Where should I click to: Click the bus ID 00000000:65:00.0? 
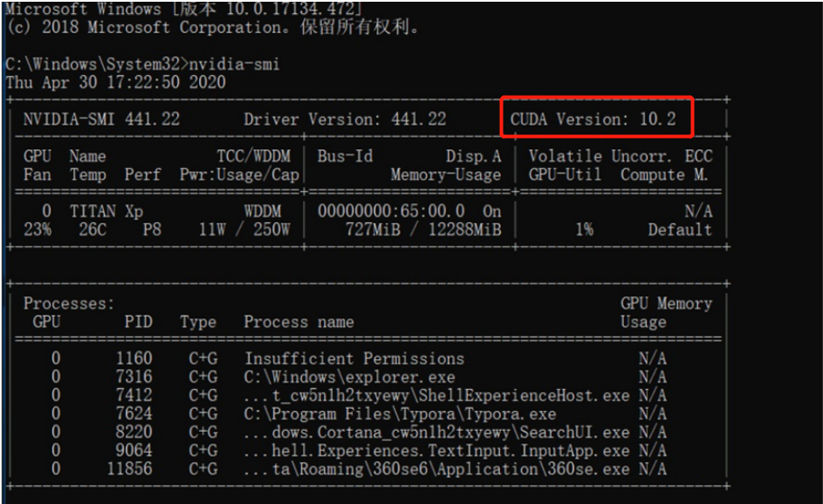point(391,211)
